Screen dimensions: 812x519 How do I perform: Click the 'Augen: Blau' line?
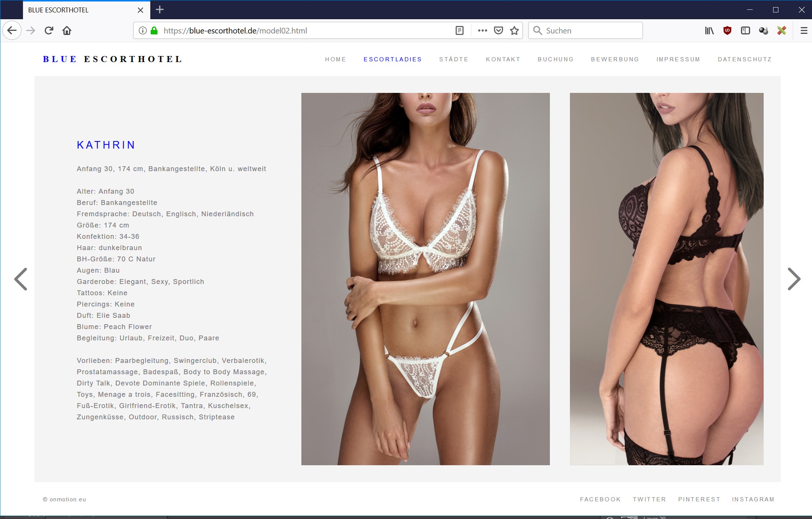click(x=98, y=270)
